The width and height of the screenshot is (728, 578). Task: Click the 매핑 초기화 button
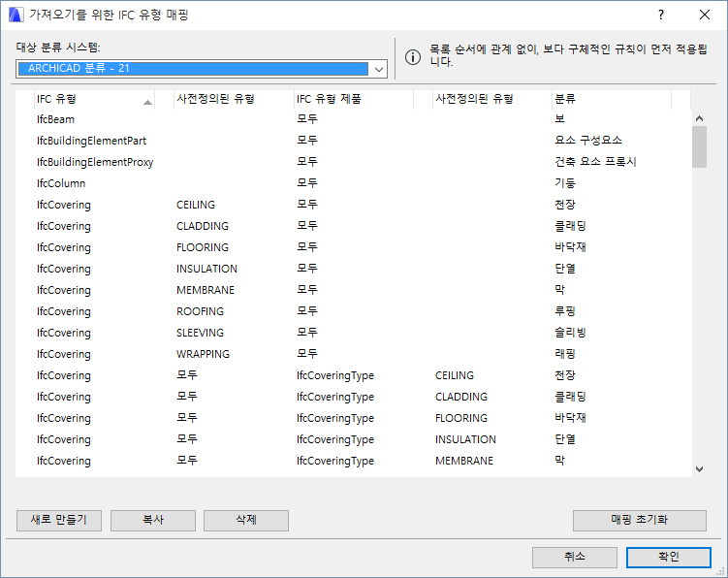640,520
